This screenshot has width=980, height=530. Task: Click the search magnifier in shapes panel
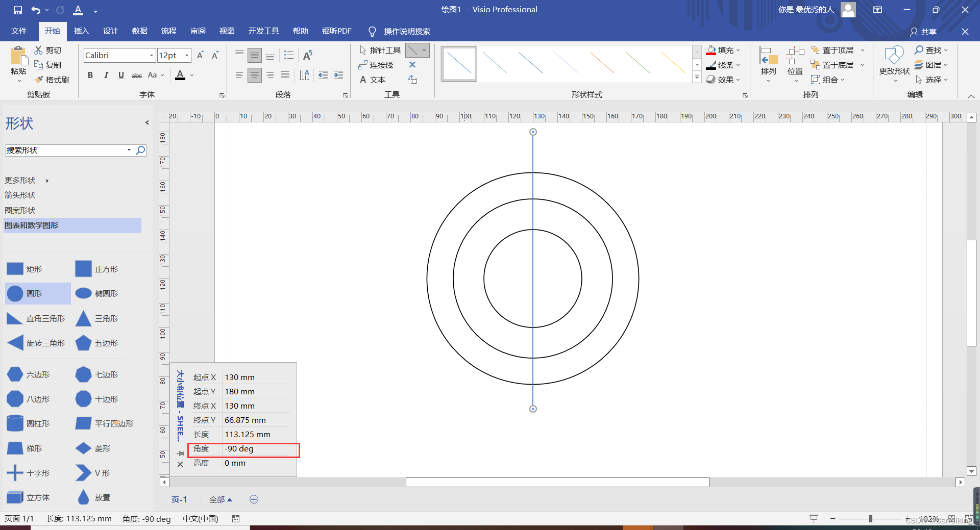(x=140, y=150)
